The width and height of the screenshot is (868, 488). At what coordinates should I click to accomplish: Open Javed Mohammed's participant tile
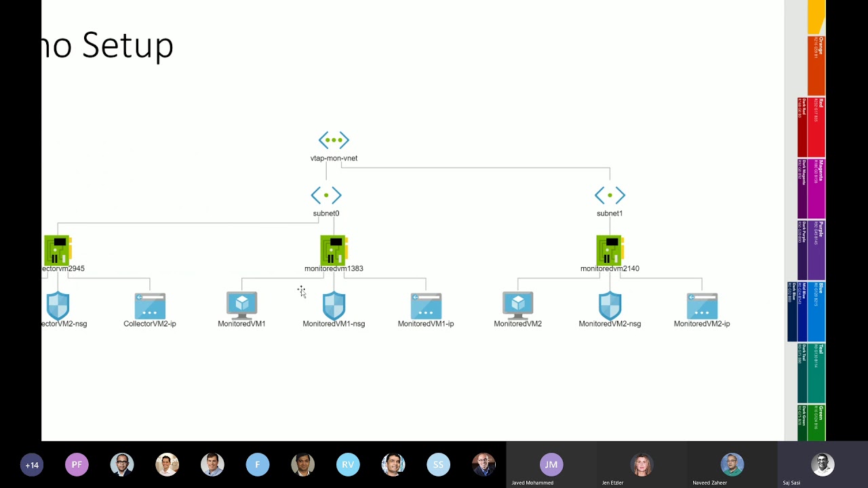click(551, 464)
